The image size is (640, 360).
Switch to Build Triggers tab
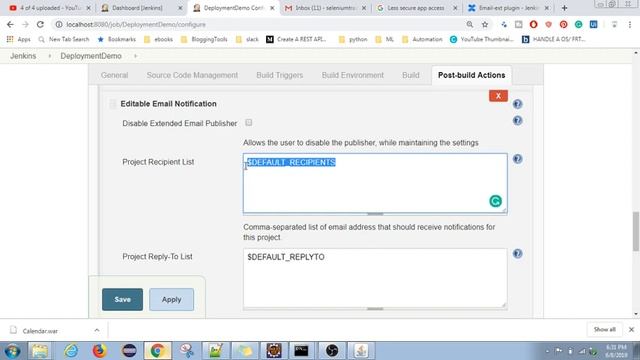tap(280, 75)
